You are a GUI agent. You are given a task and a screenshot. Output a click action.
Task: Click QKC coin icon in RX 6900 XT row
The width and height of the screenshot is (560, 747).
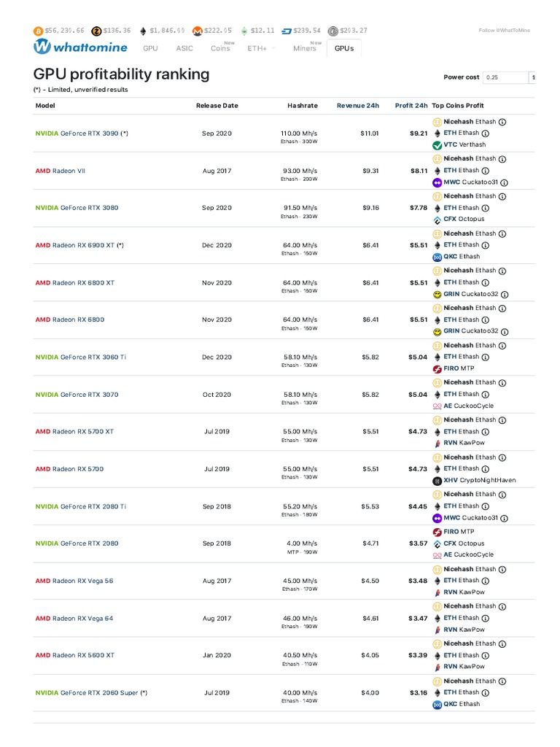(437, 257)
